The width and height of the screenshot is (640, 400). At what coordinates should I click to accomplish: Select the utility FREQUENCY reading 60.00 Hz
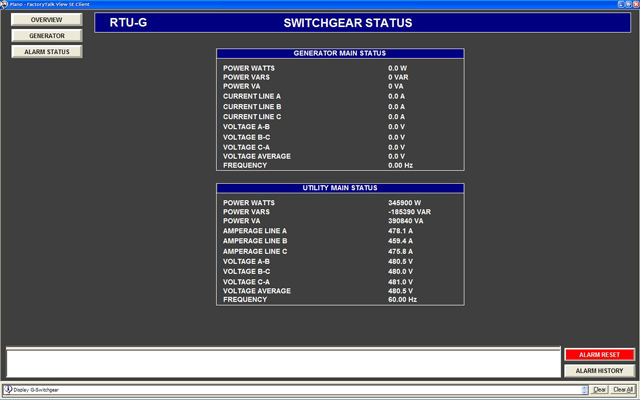402,299
